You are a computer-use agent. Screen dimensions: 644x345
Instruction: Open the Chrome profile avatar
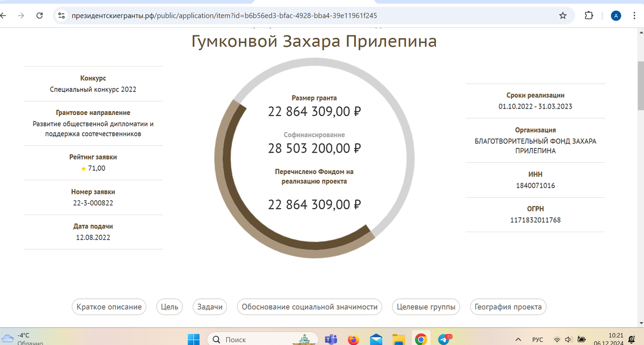[616, 16]
